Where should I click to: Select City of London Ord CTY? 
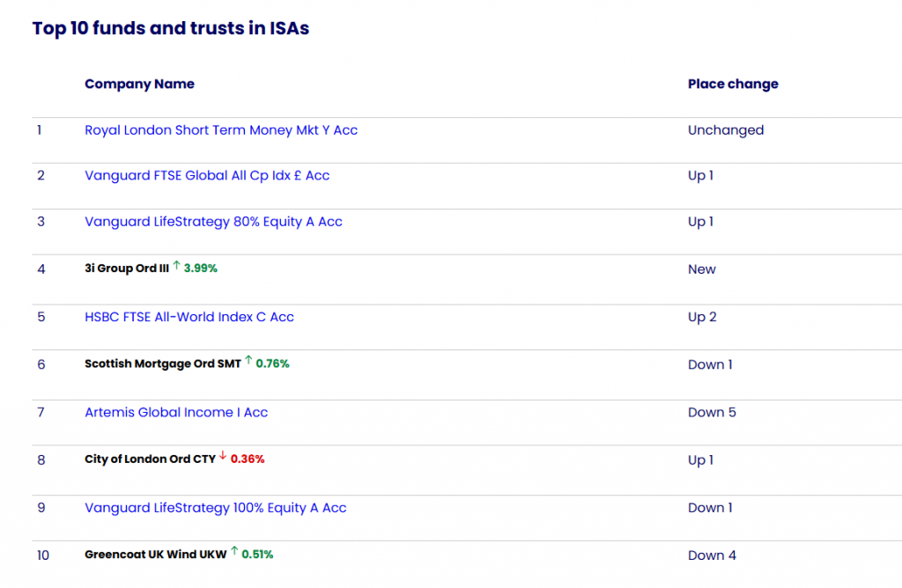(150, 459)
